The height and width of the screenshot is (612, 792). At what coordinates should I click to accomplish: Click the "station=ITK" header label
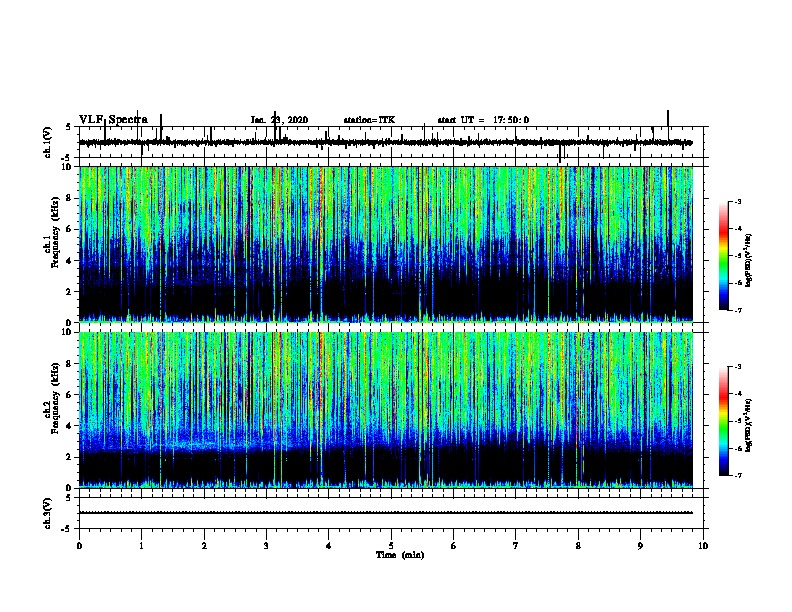tap(369, 120)
